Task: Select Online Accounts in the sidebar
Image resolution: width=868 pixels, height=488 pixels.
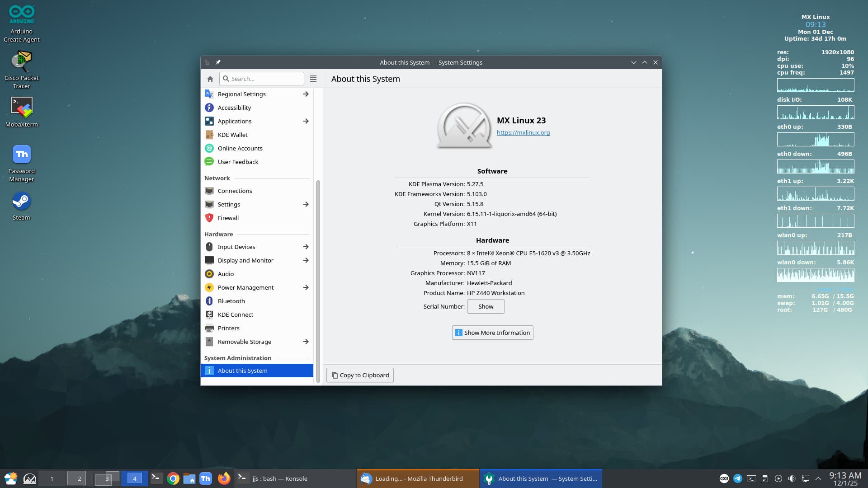Action: (240, 148)
